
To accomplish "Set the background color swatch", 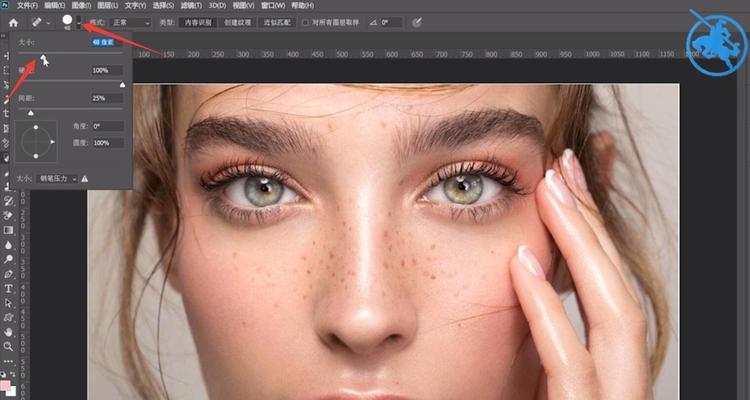I will pyautogui.click(x=11, y=391).
